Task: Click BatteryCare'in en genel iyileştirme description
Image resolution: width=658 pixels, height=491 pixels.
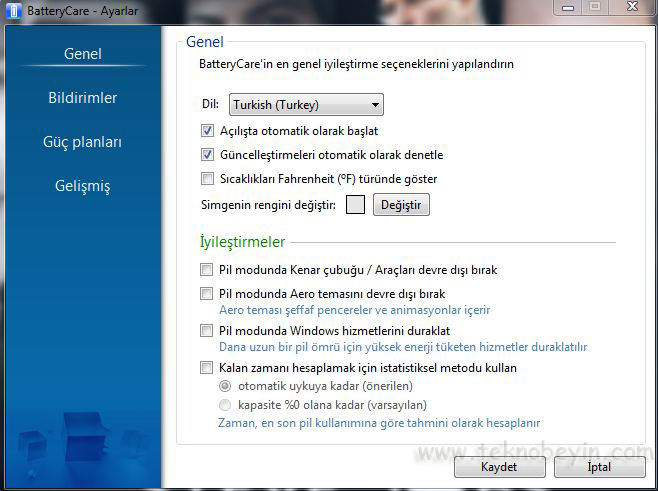Action: pyautogui.click(x=356, y=64)
